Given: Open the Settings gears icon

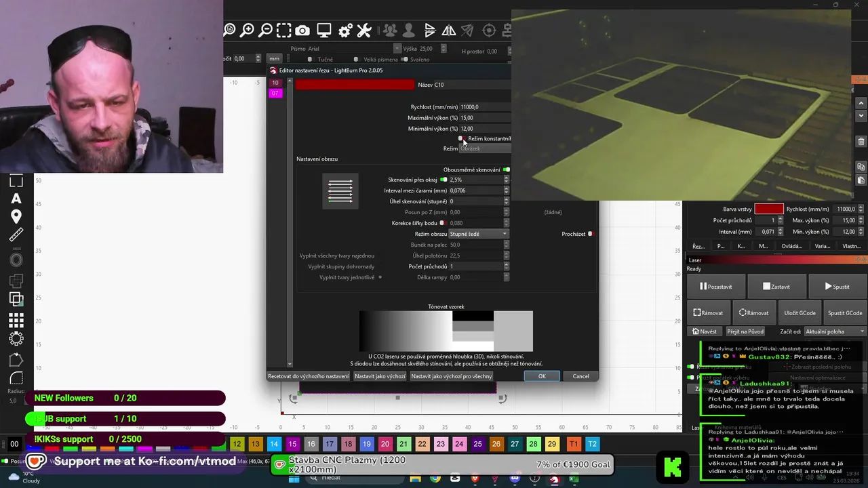Looking at the screenshot, I should [x=345, y=30].
